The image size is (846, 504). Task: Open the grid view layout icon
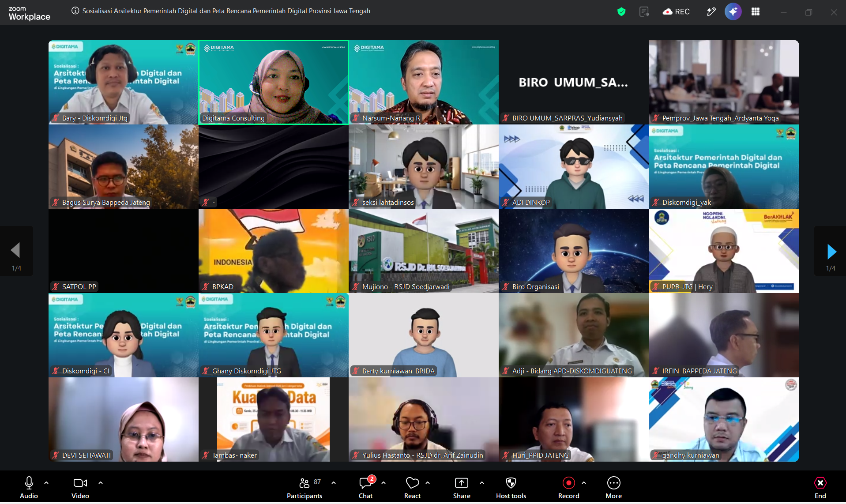756,12
